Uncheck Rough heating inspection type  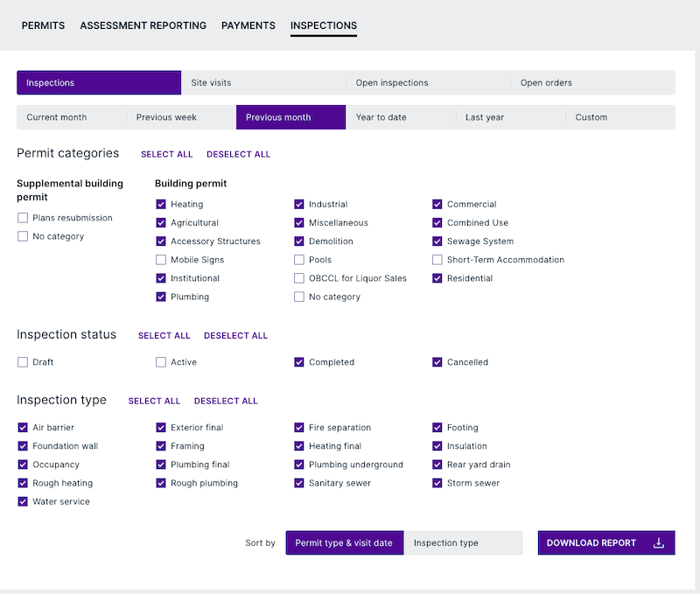click(x=23, y=483)
